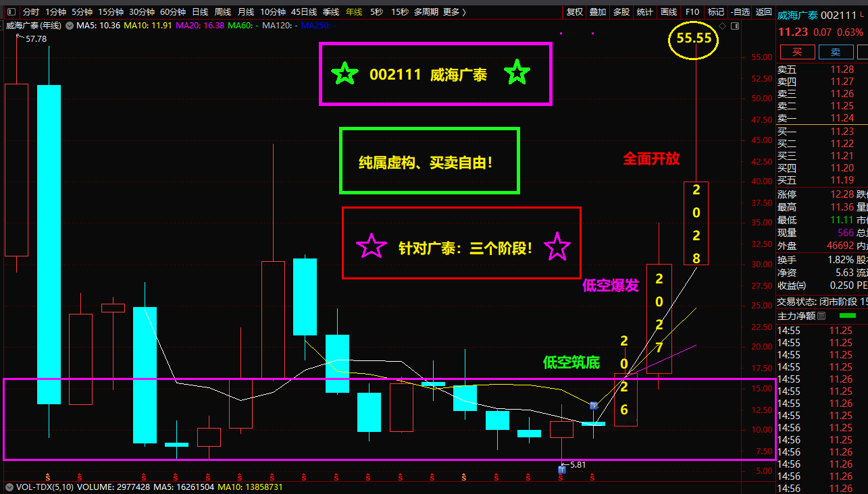Switch to 月线 chart

246,12
